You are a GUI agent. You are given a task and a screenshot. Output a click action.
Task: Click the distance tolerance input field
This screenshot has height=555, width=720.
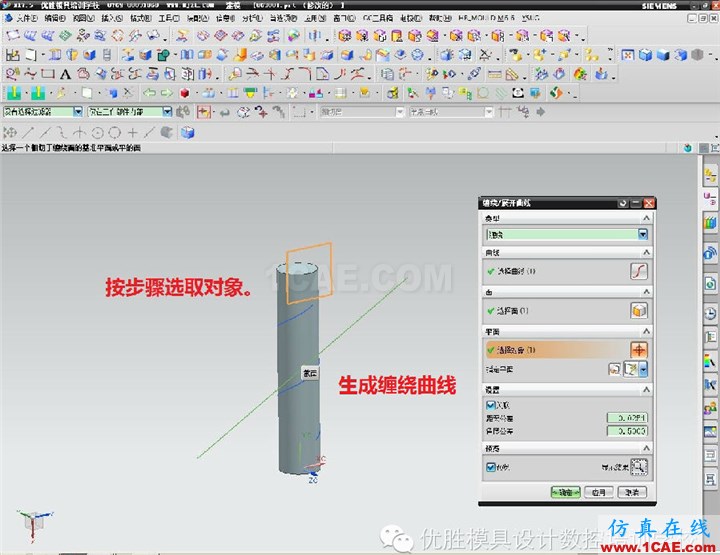pyautogui.click(x=627, y=418)
